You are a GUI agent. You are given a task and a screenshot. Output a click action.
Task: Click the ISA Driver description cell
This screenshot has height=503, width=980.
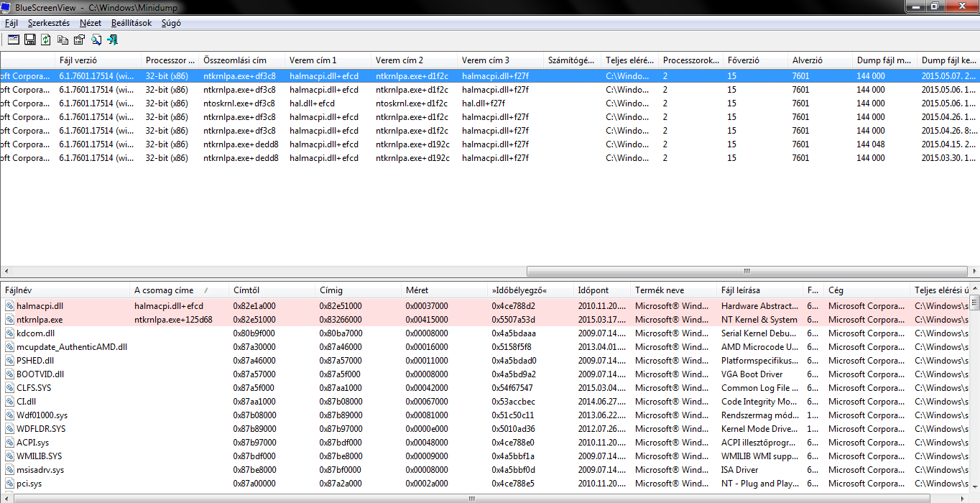(740, 470)
